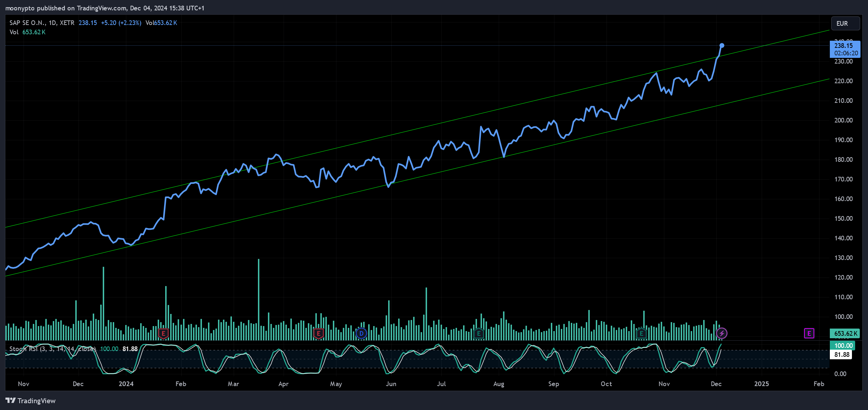Click the blue last-price dot on the line
Image resolution: width=868 pixels, height=410 pixels.
[x=722, y=45]
